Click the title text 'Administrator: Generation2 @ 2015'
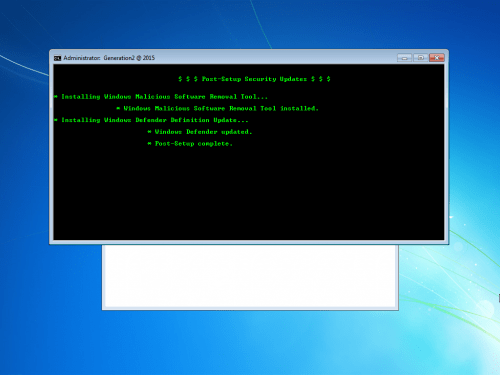This screenshot has width=500, height=375. 109,58
